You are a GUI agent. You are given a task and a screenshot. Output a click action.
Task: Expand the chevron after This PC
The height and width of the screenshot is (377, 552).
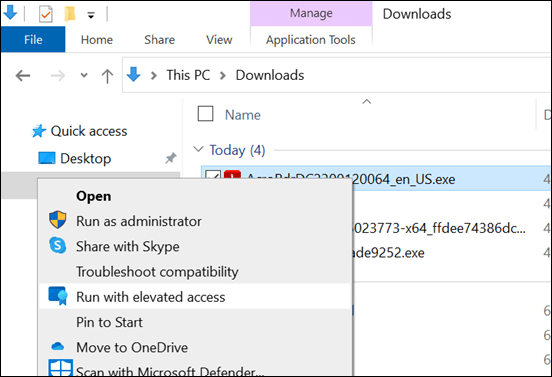tap(222, 75)
